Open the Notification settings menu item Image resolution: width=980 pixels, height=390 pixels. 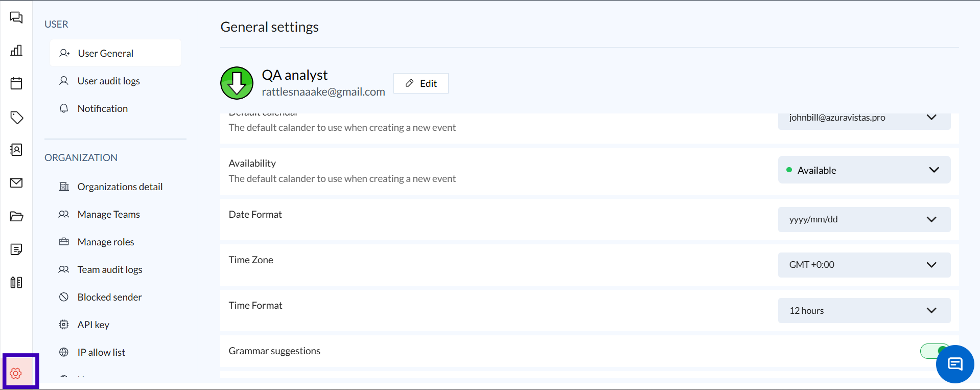pyautogui.click(x=102, y=109)
